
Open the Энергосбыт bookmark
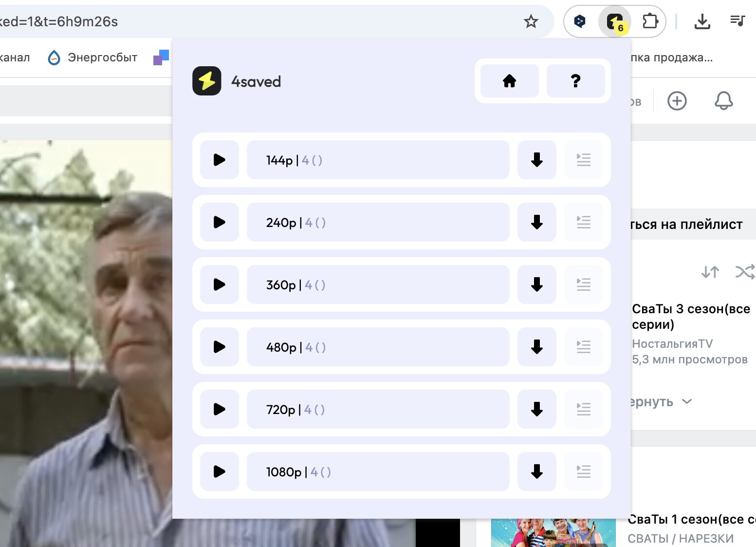(92, 57)
